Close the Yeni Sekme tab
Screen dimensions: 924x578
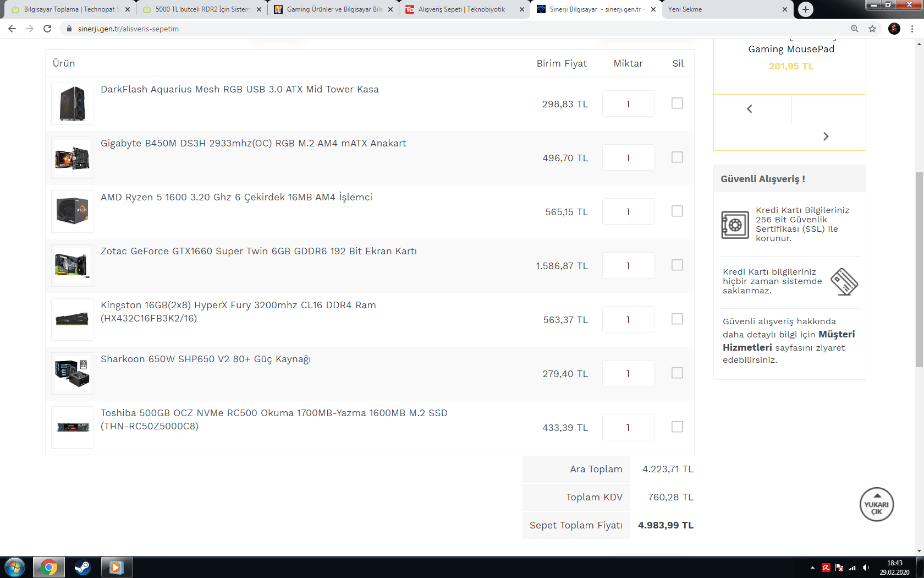(785, 9)
